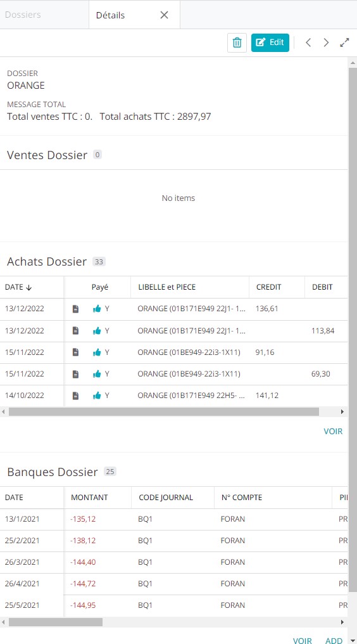This screenshot has height=644, width=357.
Task: Click the Edit button
Action: coord(270,42)
